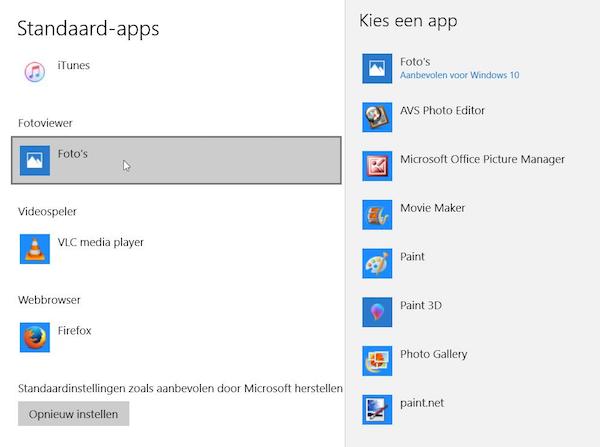Select Movie Maker text entry
Viewport: 600px width, 447px height.
pos(432,208)
